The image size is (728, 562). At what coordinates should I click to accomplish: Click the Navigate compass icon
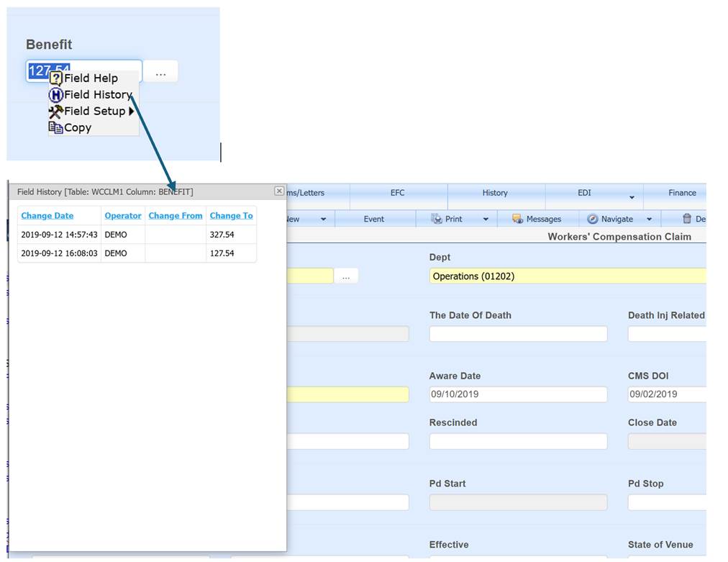point(592,218)
